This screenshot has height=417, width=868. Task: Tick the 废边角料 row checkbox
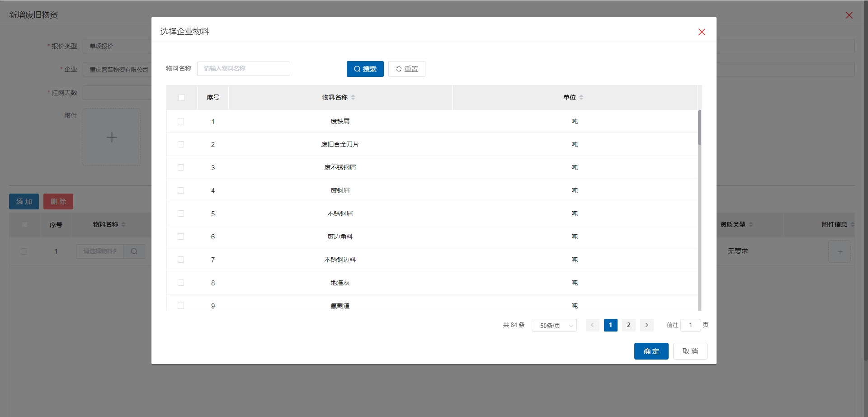181,237
